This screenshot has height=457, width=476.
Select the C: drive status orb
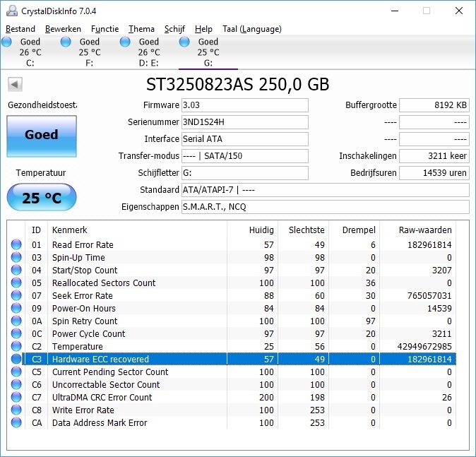coord(6,42)
